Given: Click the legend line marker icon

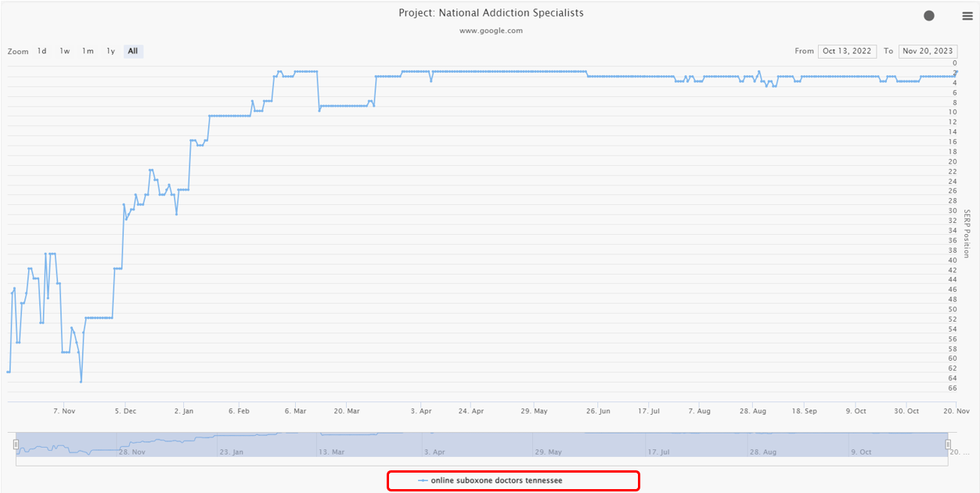Looking at the screenshot, I should [423, 480].
